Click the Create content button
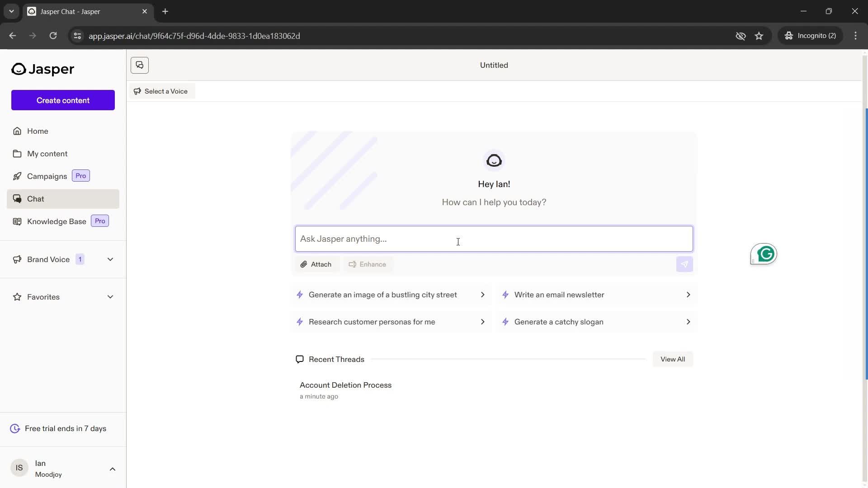Image resolution: width=868 pixels, height=488 pixels. click(x=62, y=100)
